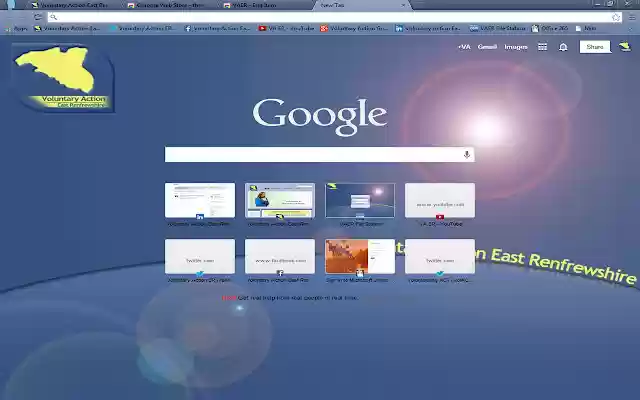Open the VAER FileStation bookmark
Image resolution: width=640 pixels, height=400 pixels.
[497, 29]
